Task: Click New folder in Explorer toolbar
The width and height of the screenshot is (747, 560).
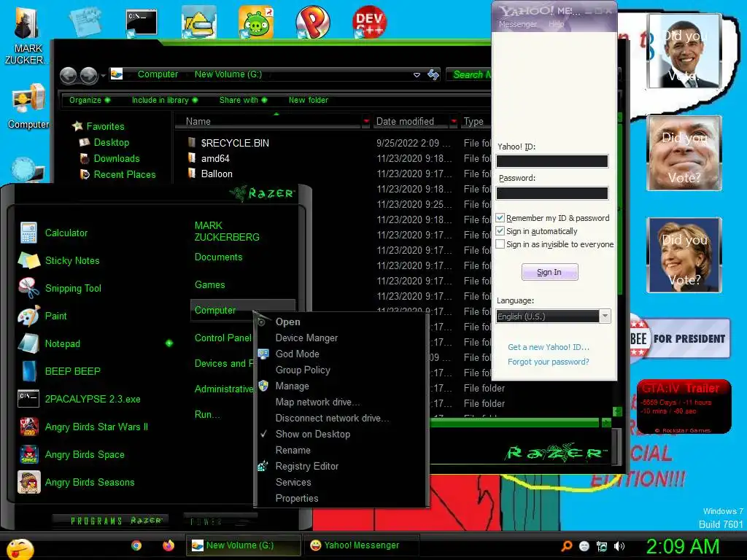Action: [x=309, y=100]
